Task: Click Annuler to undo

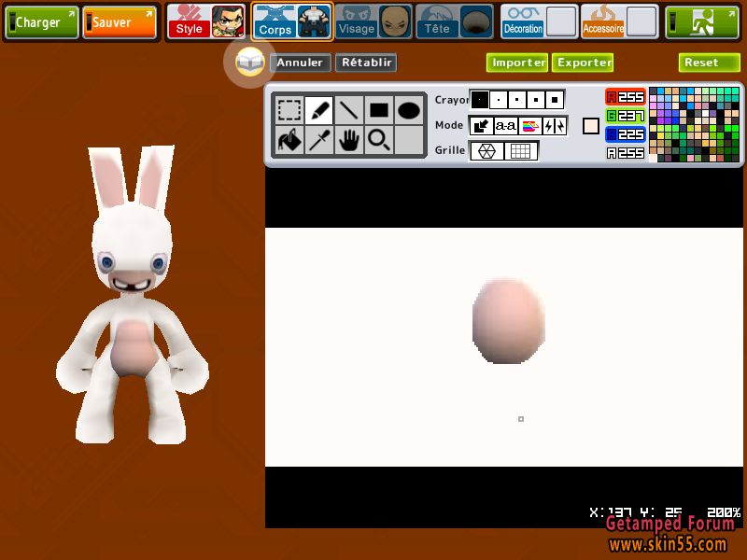Action: (300, 63)
